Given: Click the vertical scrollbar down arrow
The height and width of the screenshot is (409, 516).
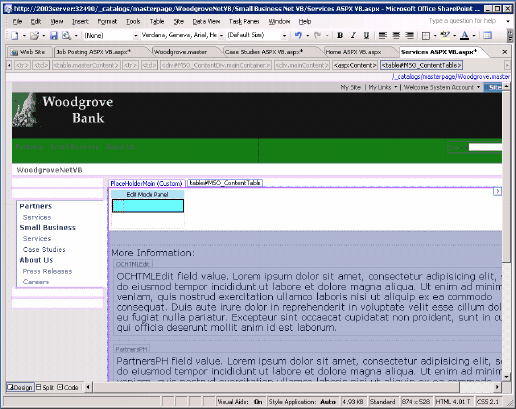Looking at the screenshot, I should [506, 377].
